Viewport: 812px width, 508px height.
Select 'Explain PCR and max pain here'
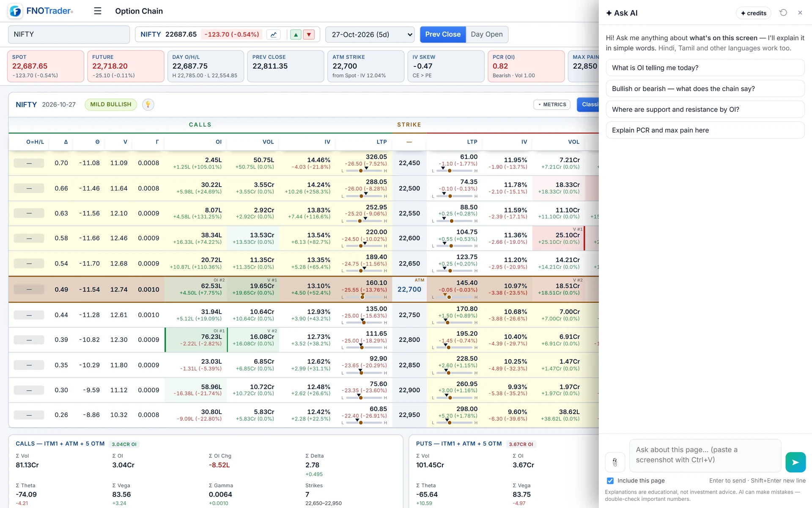(705, 130)
